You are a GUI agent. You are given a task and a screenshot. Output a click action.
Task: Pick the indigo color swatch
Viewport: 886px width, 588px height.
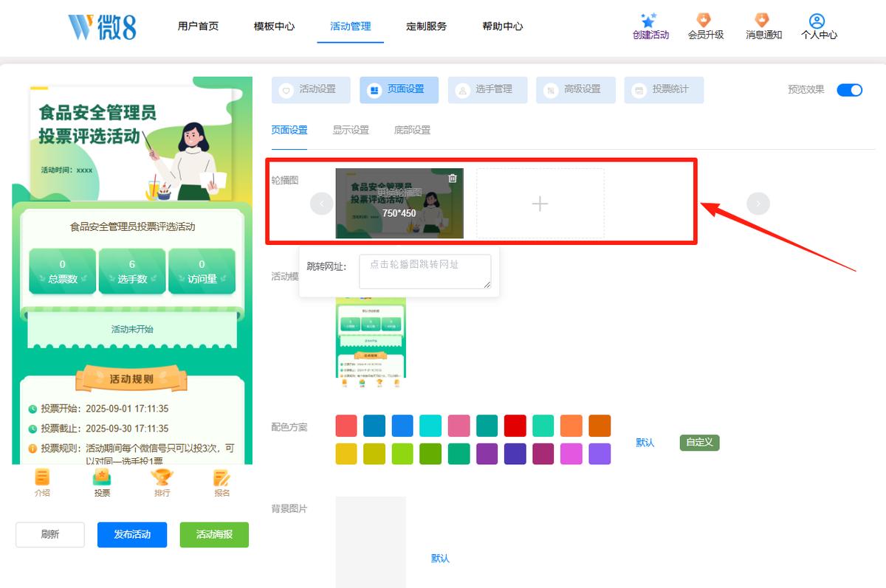point(515,454)
